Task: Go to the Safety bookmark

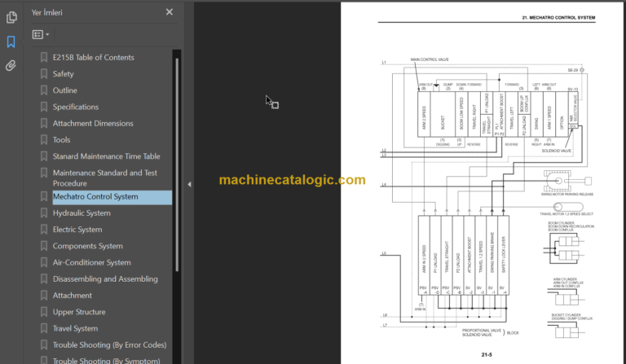Action: click(x=63, y=74)
